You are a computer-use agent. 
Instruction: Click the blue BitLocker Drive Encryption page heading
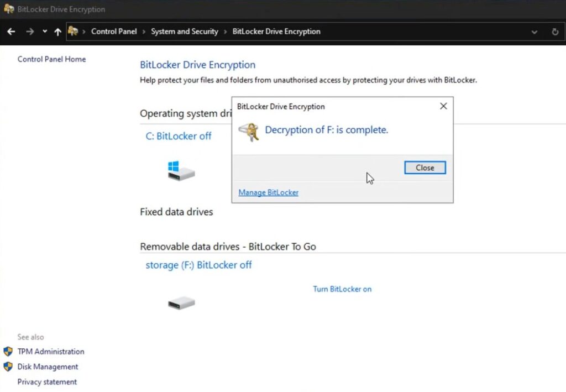(198, 65)
